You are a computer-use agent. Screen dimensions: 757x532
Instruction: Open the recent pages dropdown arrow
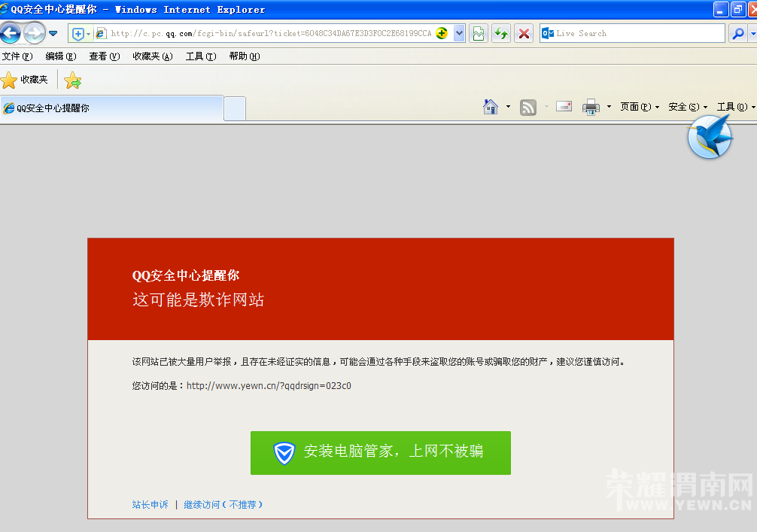point(53,33)
